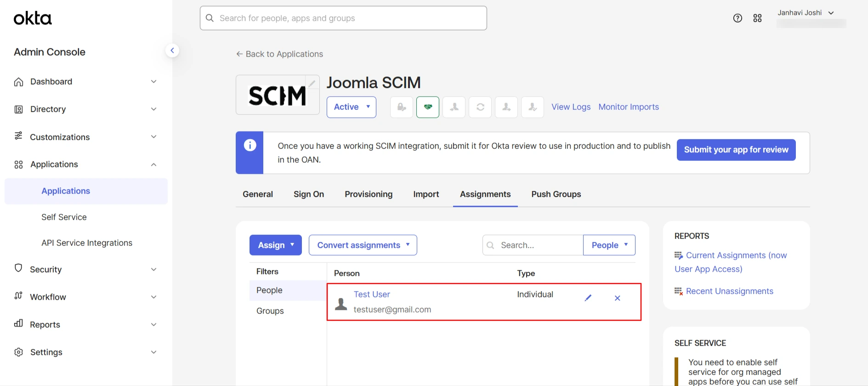The image size is (868, 386).
Task: Open the help question mark icon
Action: [x=738, y=18]
